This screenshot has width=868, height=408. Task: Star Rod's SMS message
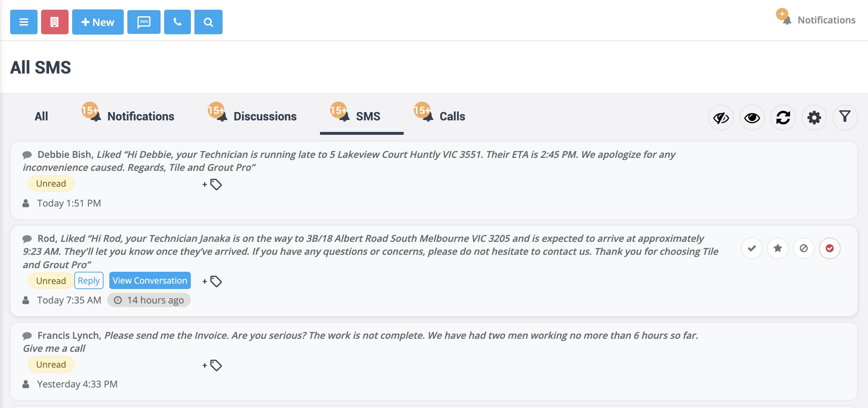[x=778, y=248]
